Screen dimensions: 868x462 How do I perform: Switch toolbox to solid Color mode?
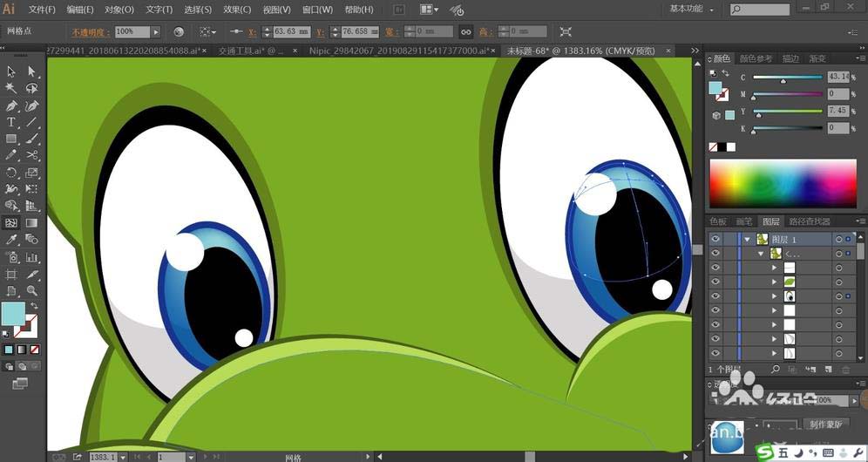pyautogui.click(x=9, y=350)
